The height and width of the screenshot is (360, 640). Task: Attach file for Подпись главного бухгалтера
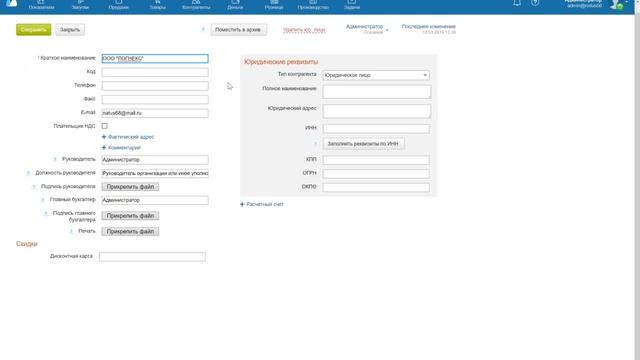(130, 216)
